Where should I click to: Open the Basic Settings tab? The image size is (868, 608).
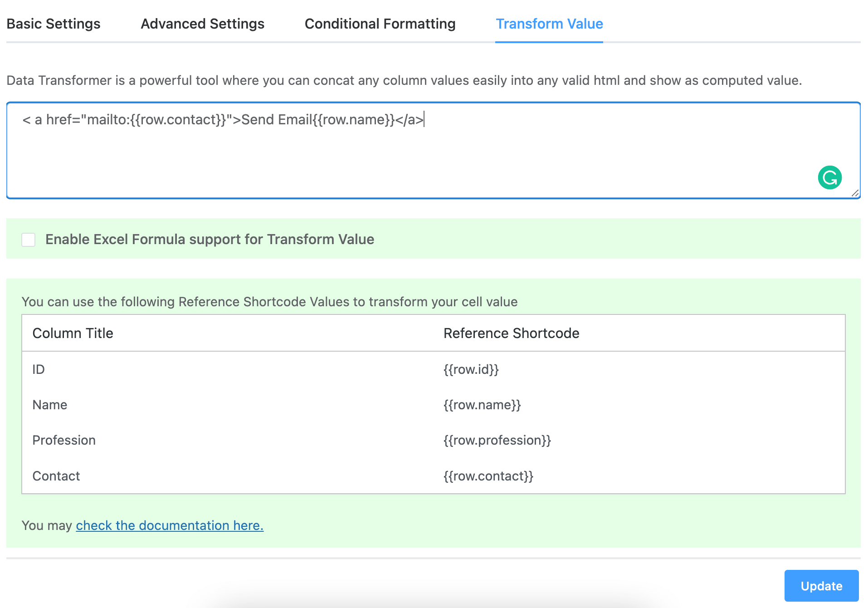pyautogui.click(x=54, y=24)
